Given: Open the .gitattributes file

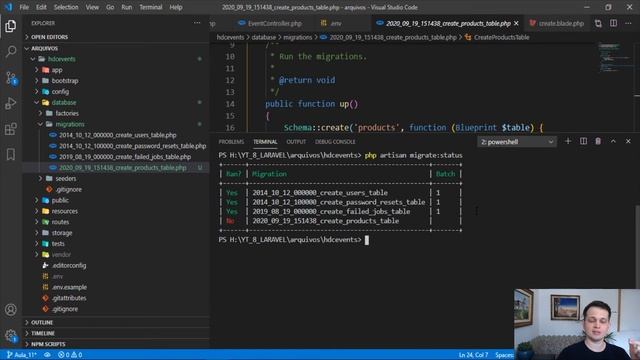Looking at the screenshot, I should pos(69,298).
